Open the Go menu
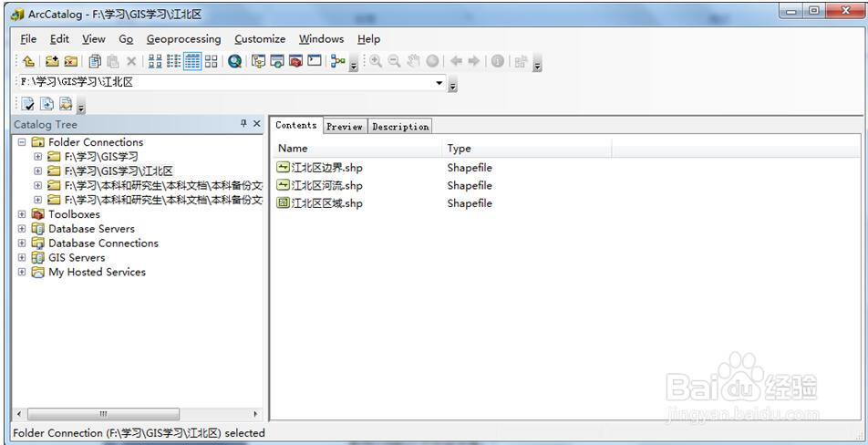The image size is (868, 445). [x=126, y=39]
